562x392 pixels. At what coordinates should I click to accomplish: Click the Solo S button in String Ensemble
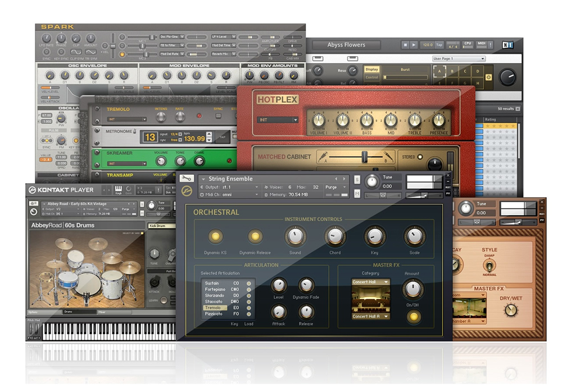357,180
